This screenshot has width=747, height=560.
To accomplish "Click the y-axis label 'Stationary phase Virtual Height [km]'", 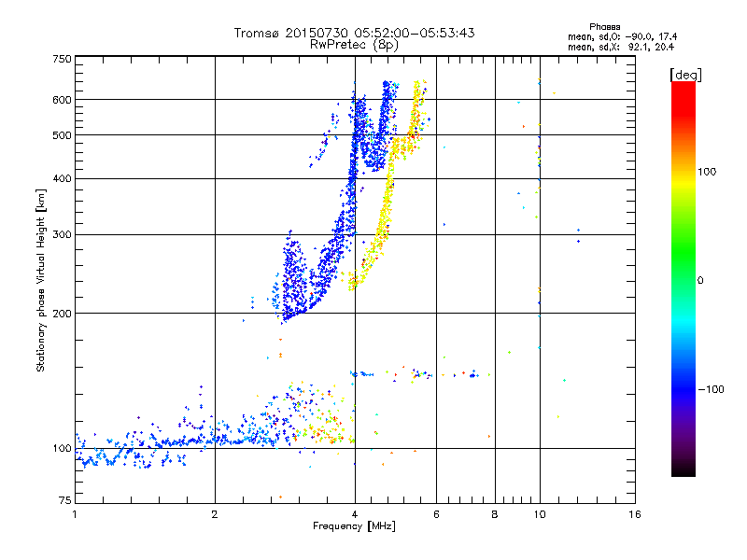I will click(40, 280).
